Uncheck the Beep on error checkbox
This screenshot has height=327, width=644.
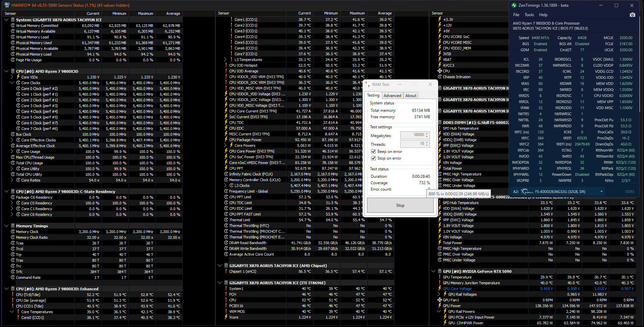pos(373,152)
